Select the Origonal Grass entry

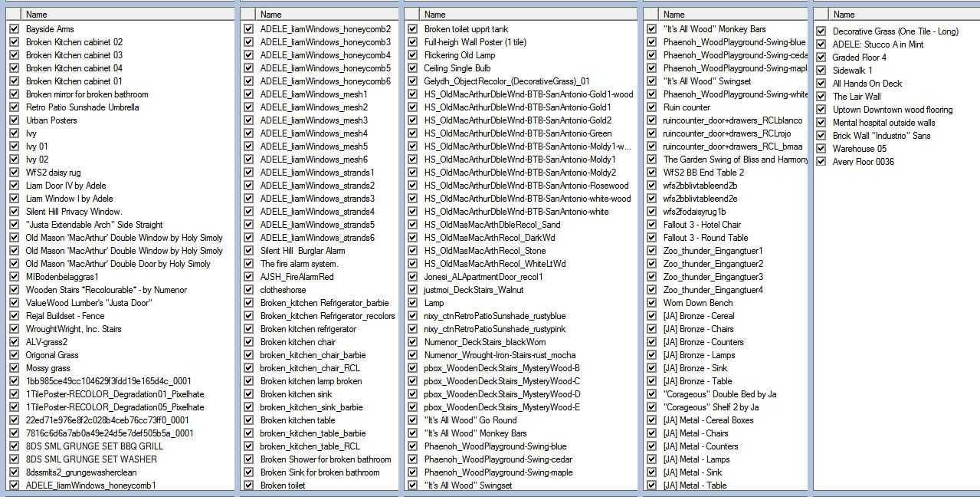[x=52, y=355]
